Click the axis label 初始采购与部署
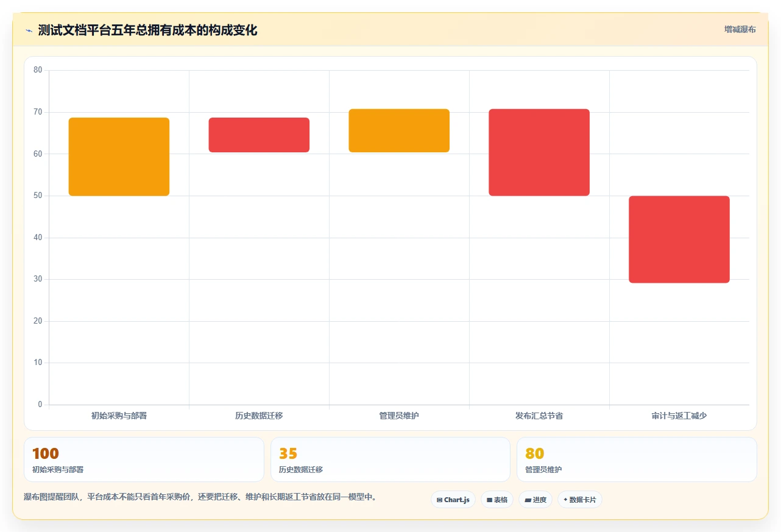Image resolution: width=781 pixels, height=532 pixels. click(x=119, y=416)
